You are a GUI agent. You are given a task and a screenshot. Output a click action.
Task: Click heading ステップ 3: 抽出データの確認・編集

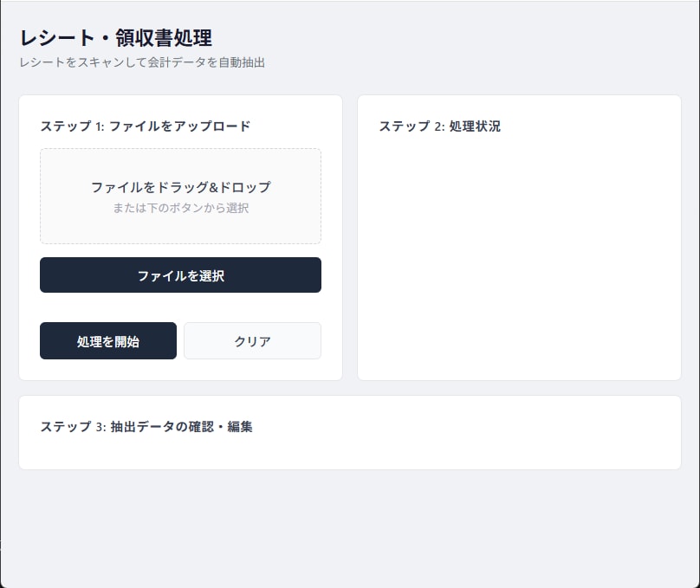tap(146, 427)
